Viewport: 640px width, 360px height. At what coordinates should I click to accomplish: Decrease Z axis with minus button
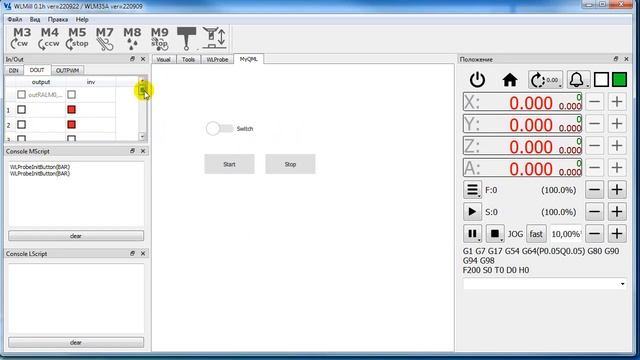[x=595, y=146]
